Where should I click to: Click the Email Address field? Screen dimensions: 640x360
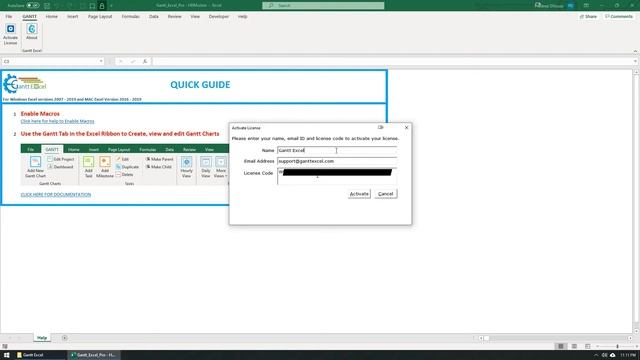[x=337, y=161]
